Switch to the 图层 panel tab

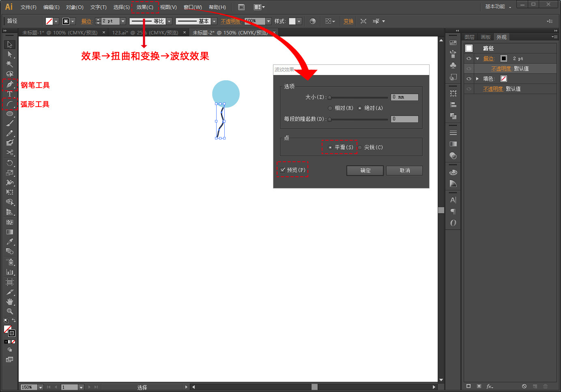(x=470, y=37)
